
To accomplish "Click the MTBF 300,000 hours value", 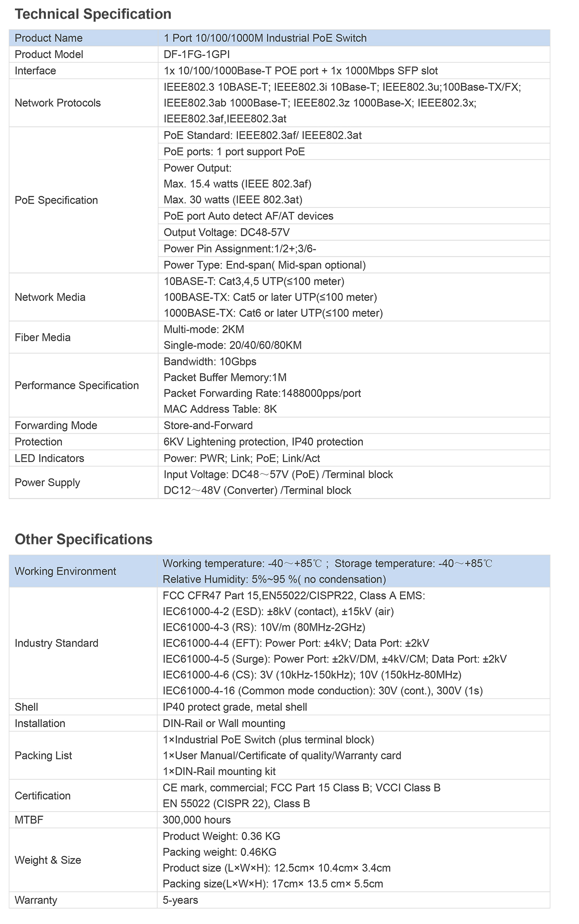I will point(197,820).
